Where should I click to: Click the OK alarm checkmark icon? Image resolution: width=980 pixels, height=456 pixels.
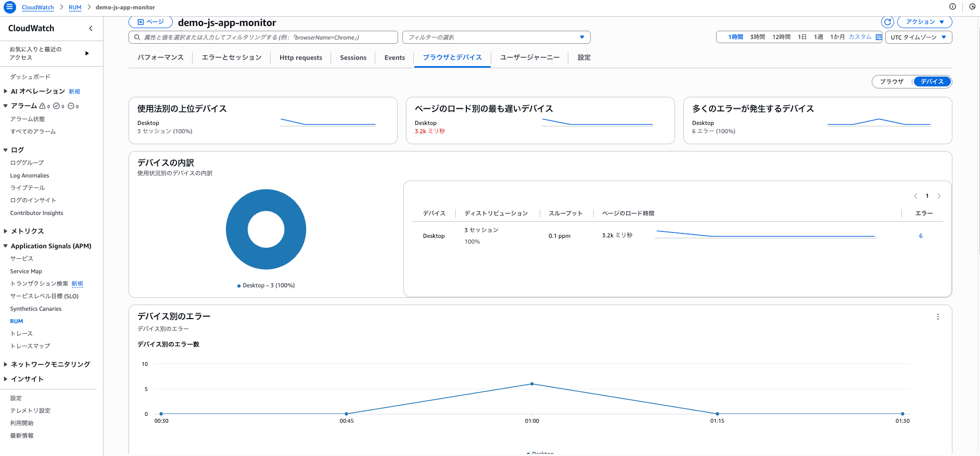click(x=57, y=106)
